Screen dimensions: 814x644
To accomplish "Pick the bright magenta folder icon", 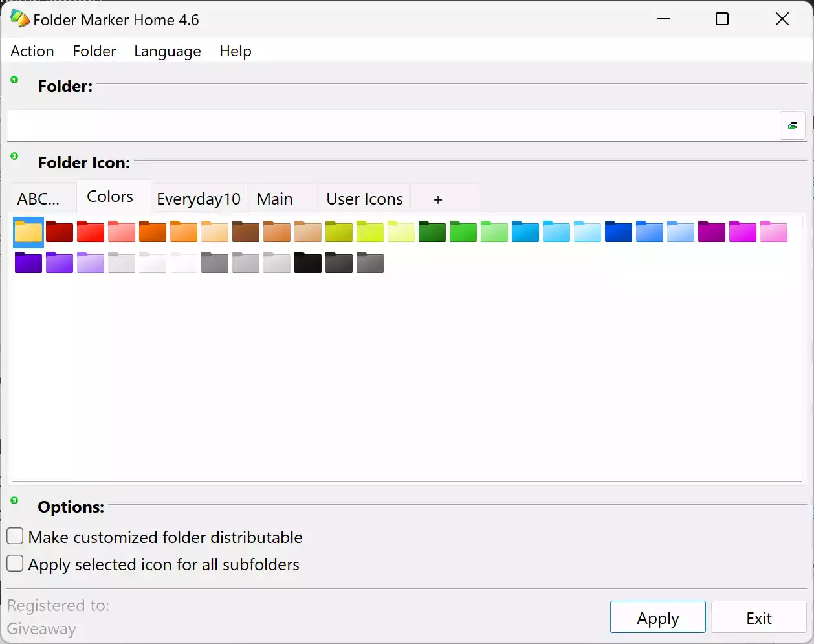I will tap(743, 232).
